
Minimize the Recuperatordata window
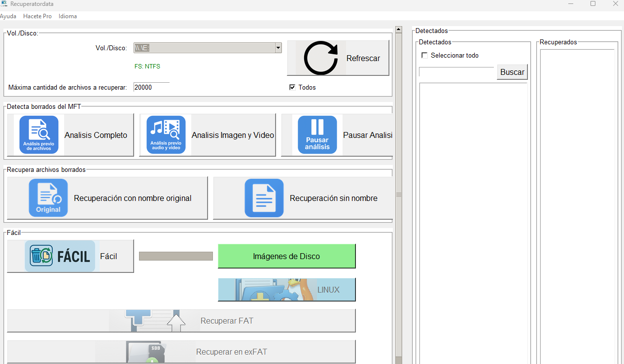571,4
